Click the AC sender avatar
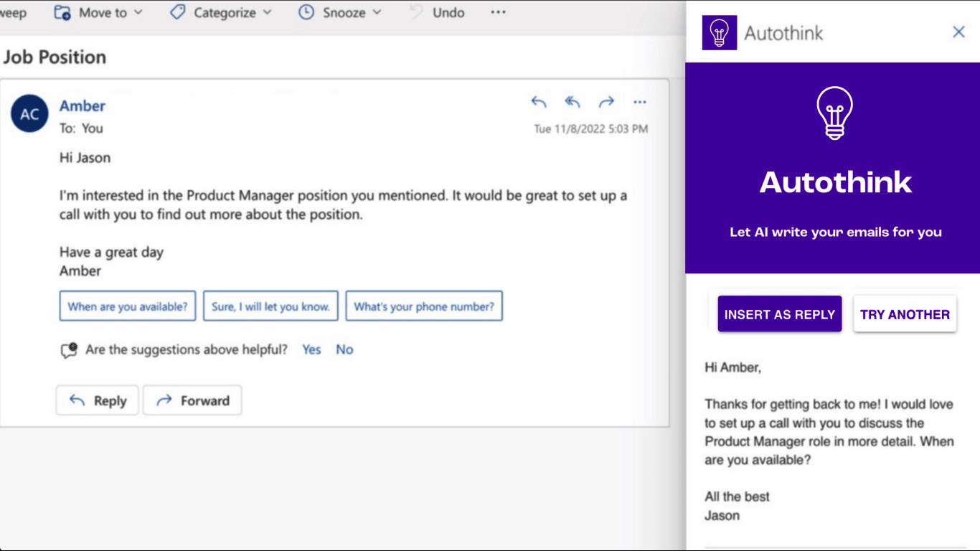 tap(29, 114)
